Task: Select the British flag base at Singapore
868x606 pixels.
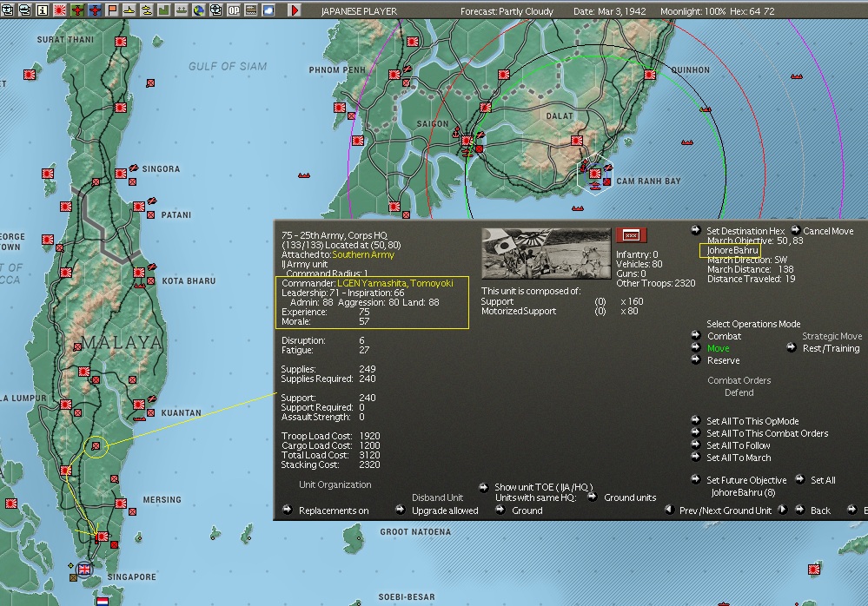Action: pos(84,569)
